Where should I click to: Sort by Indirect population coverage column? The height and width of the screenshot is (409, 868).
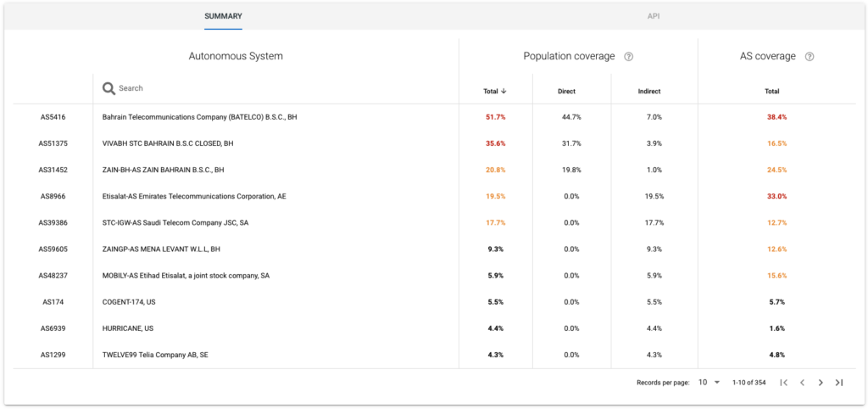pos(648,91)
